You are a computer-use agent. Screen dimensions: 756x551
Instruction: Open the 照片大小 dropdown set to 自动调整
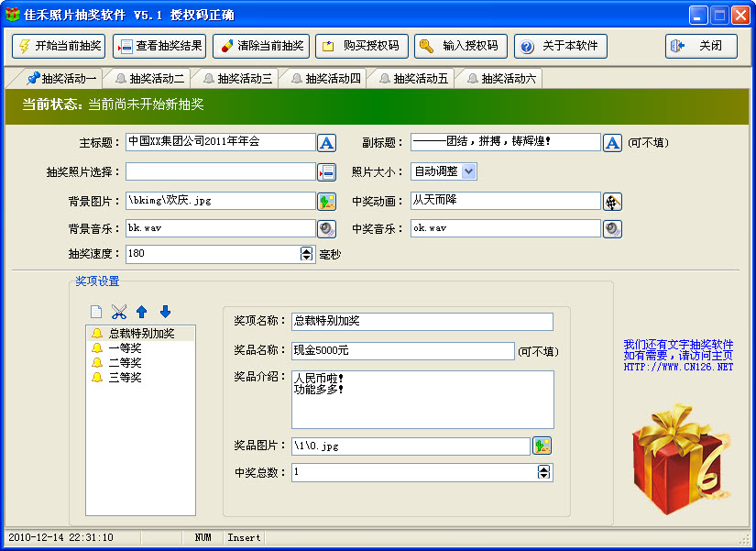point(470,171)
